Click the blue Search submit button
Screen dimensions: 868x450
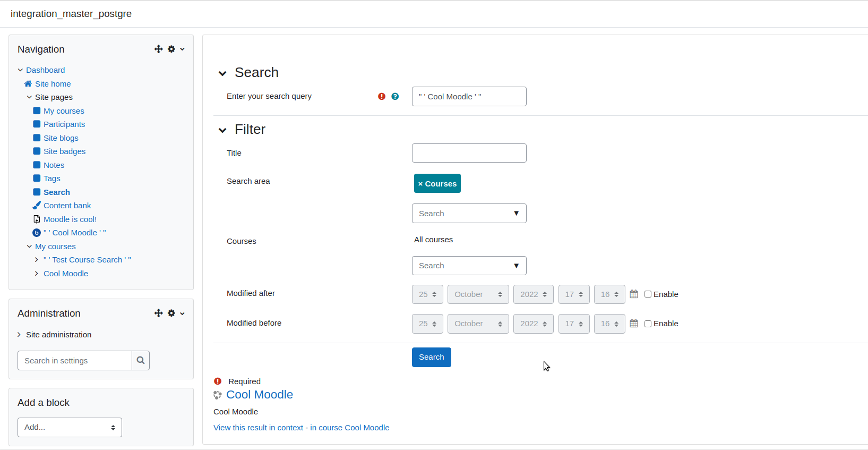click(x=432, y=357)
